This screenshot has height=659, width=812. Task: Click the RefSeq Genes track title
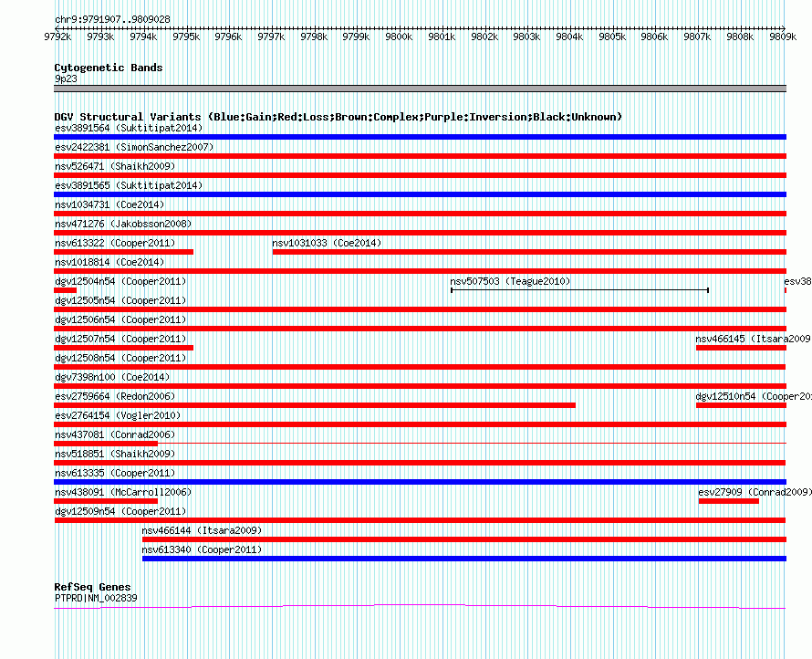[x=93, y=587]
